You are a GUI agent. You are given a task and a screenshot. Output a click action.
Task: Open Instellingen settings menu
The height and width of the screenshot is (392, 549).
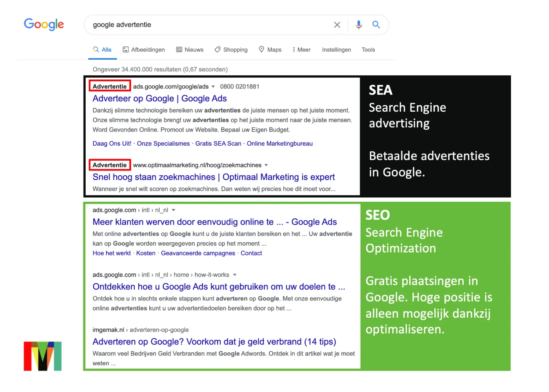click(x=336, y=50)
